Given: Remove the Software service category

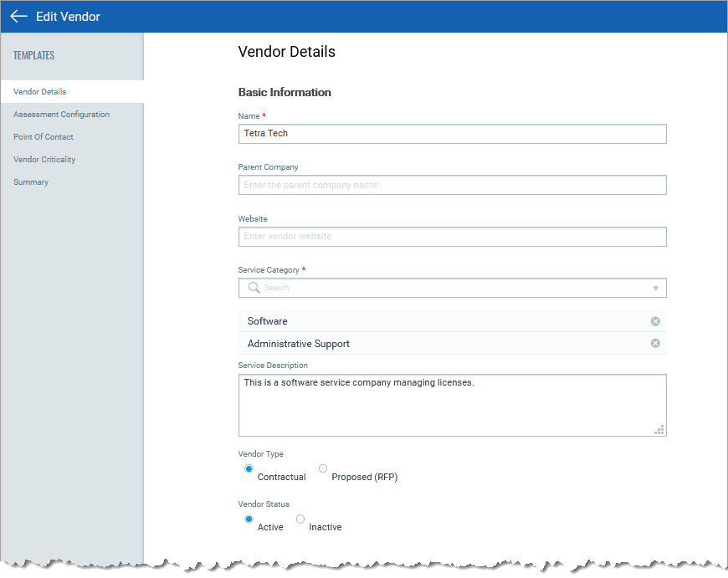Looking at the screenshot, I should (655, 321).
